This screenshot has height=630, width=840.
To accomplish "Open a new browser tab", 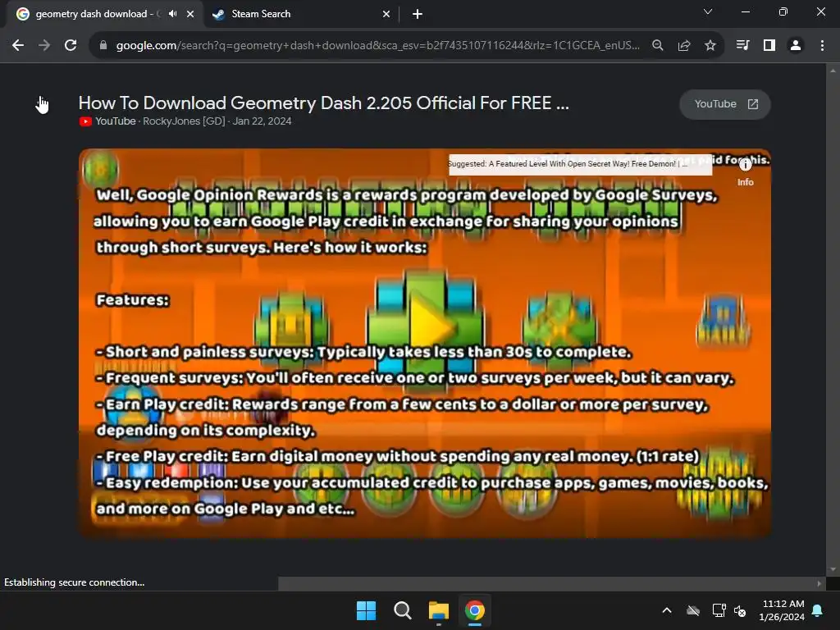I will [418, 14].
